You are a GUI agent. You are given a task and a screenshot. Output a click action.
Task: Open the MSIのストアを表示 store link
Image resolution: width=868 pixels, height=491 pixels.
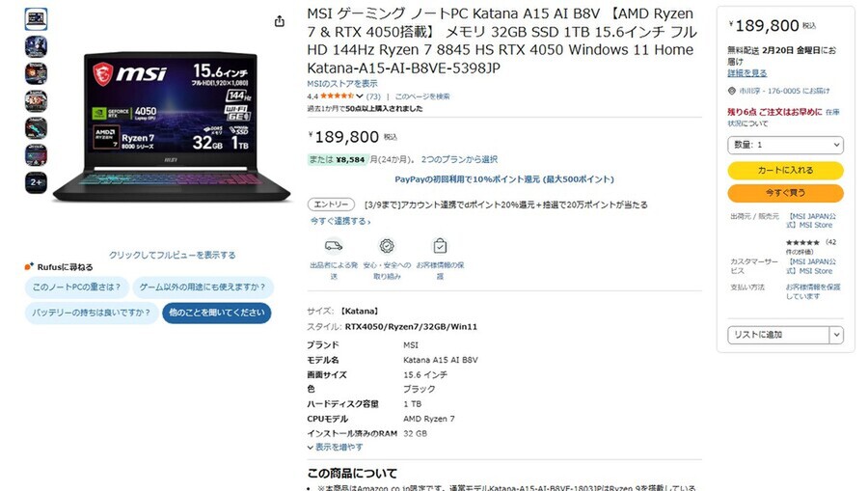342,84
